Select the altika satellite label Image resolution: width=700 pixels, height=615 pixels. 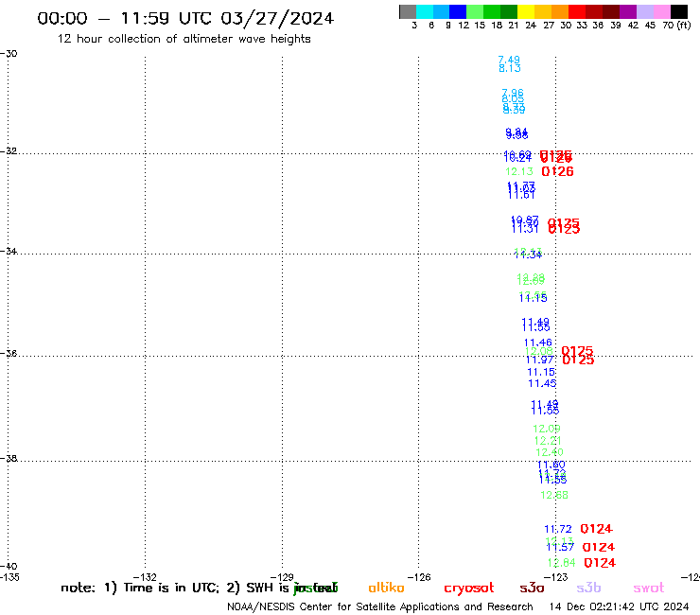pyautogui.click(x=386, y=588)
